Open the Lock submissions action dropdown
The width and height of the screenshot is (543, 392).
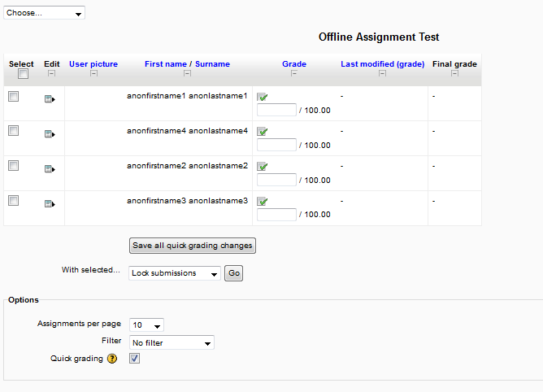pos(175,273)
